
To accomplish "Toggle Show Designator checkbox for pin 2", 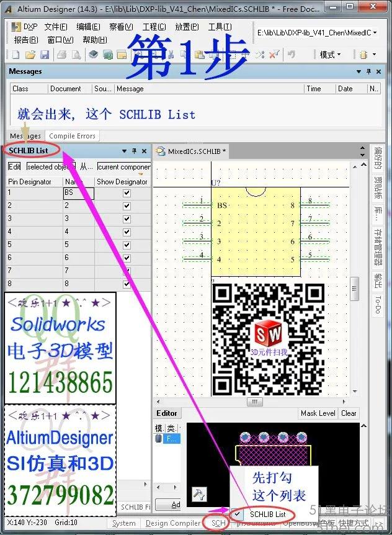I will (127, 206).
